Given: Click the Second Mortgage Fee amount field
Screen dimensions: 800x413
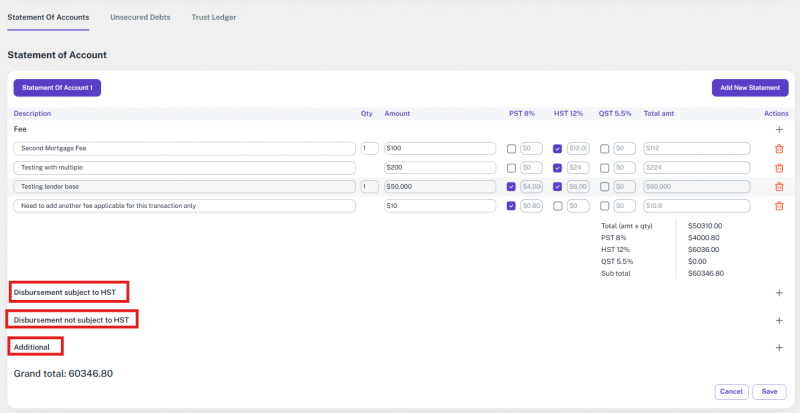Looking at the screenshot, I should (439, 149).
